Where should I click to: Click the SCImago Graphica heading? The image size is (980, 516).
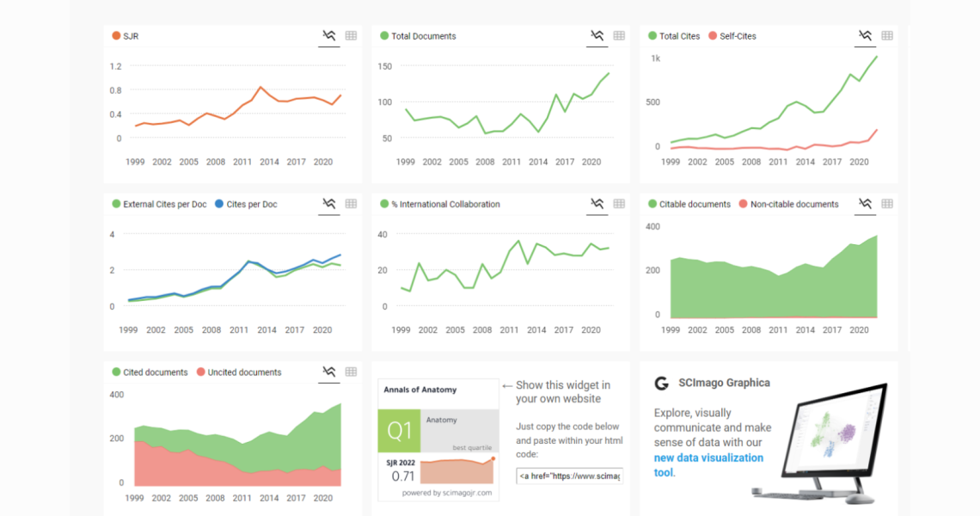(725, 383)
